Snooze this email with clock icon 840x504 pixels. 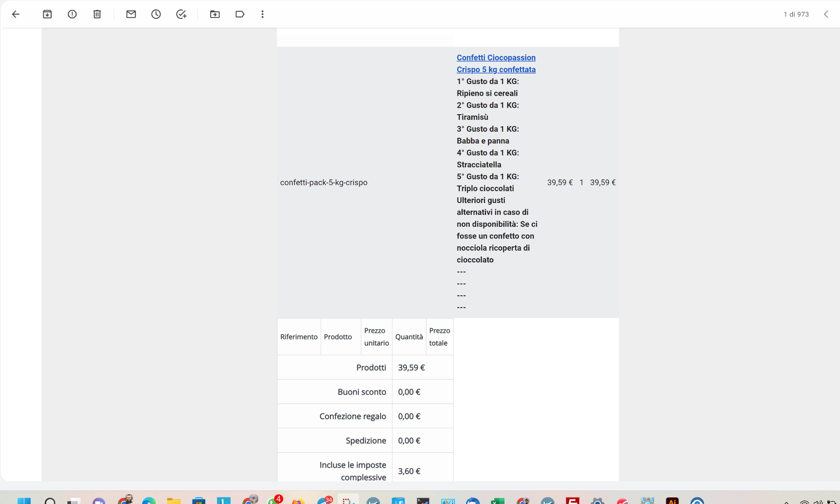[x=156, y=14]
